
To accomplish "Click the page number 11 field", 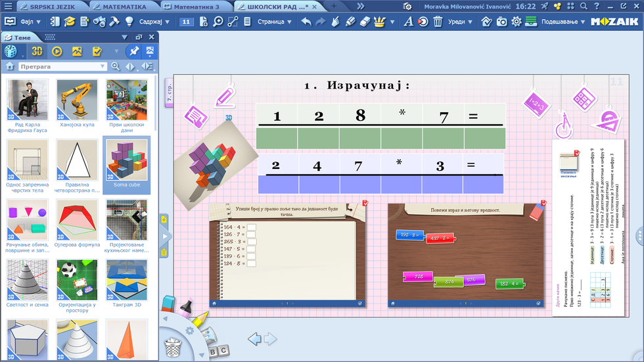I will click(186, 22).
